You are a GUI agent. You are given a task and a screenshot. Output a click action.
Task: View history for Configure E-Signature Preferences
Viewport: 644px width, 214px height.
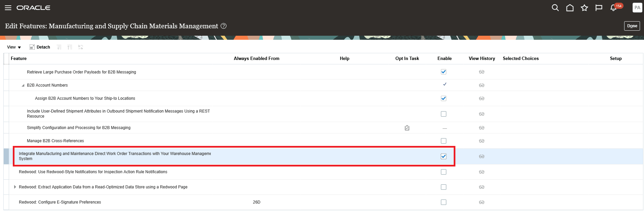[x=482, y=202]
